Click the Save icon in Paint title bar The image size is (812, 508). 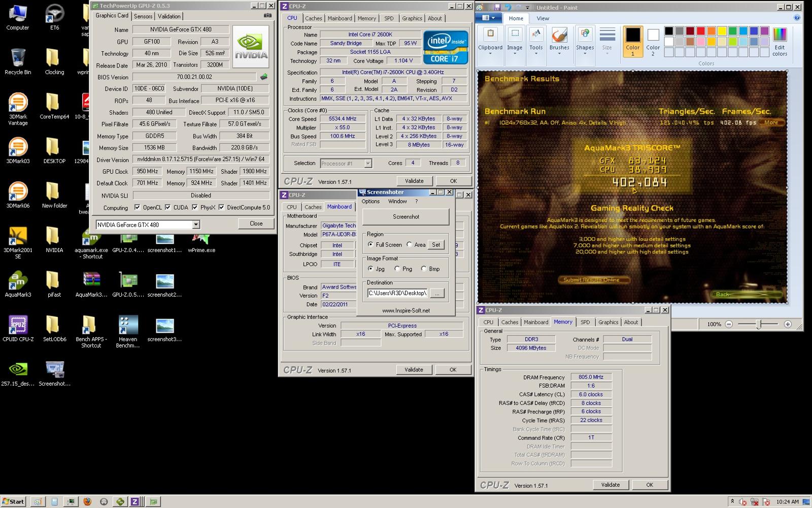497,7
